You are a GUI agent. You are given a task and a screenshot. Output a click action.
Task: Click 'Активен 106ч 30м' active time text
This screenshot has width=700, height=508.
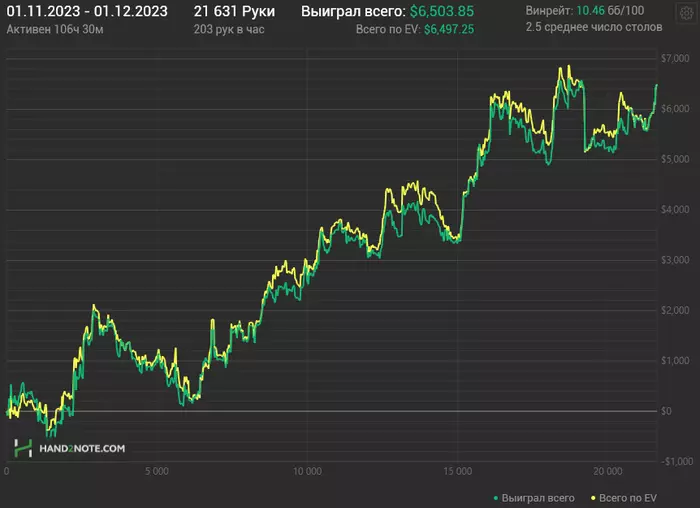pyautogui.click(x=55, y=29)
